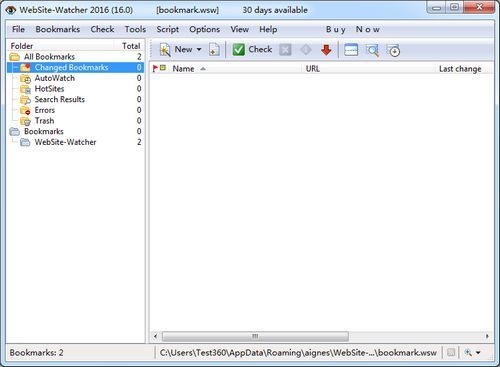Image resolution: width=500 pixels, height=367 pixels.
Task: Click the AutoWatch clock folder icon
Action: point(25,78)
